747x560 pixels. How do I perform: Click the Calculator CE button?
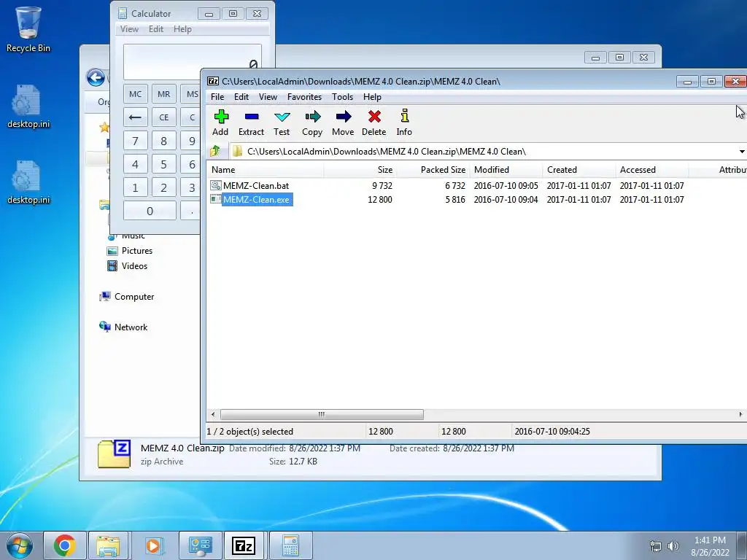click(x=164, y=117)
